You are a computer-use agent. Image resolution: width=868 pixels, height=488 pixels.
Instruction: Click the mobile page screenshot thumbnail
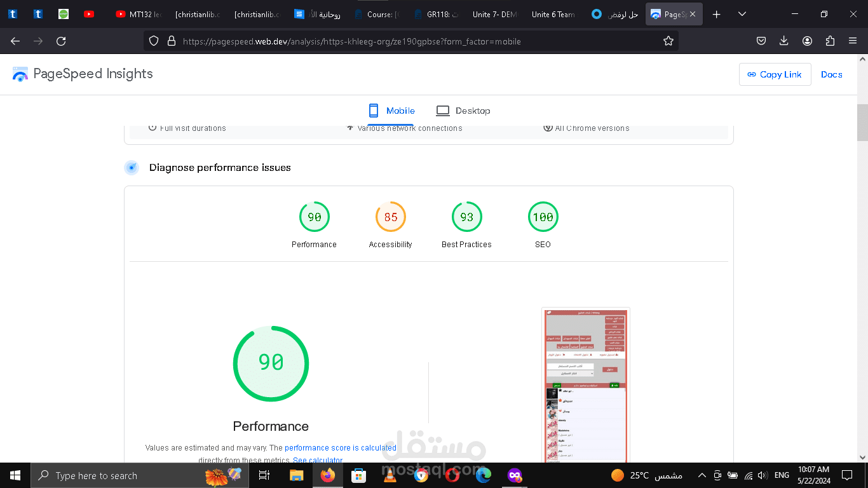coord(586,385)
